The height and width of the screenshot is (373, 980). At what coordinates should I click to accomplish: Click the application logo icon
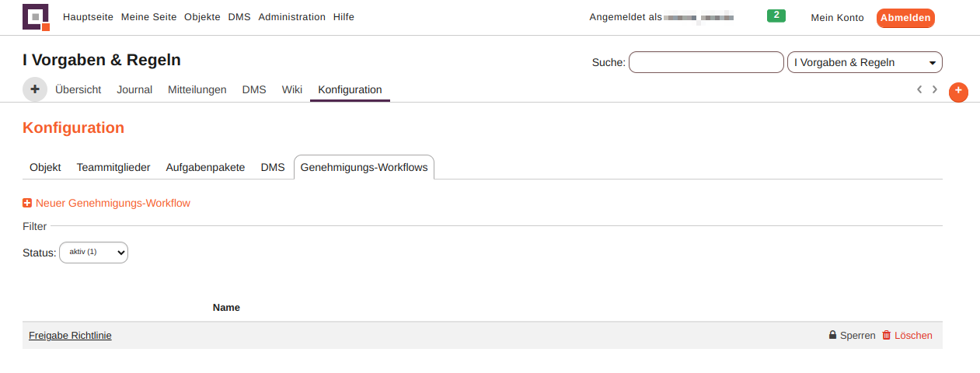tap(36, 17)
